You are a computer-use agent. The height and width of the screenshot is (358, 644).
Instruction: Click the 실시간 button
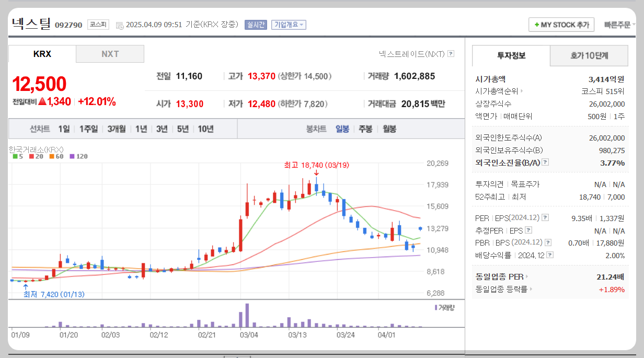point(255,25)
